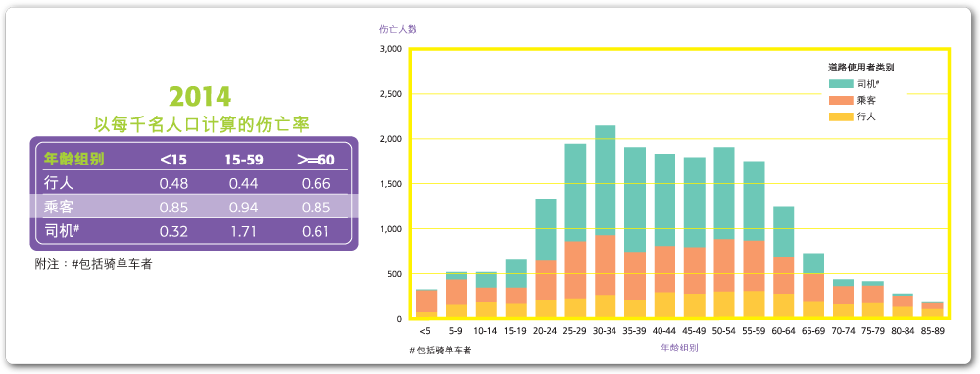The height and width of the screenshot is (374, 980).
Task: Click the >=60 column header
Action: coord(316,160)
